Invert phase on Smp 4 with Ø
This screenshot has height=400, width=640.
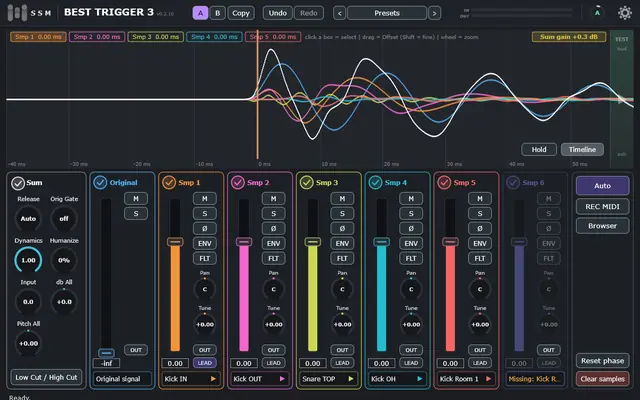(411, 229)
